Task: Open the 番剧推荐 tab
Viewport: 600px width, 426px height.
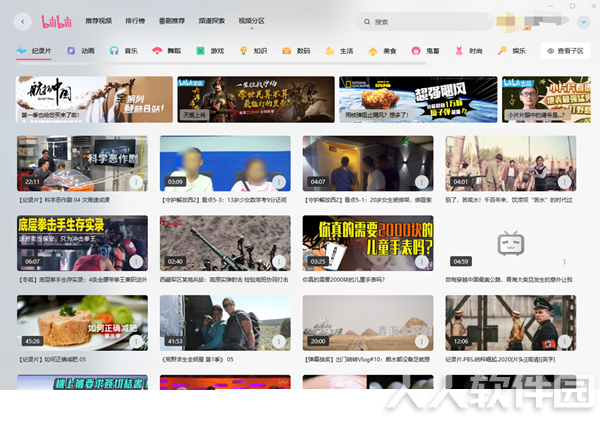Action: point(172,21)
